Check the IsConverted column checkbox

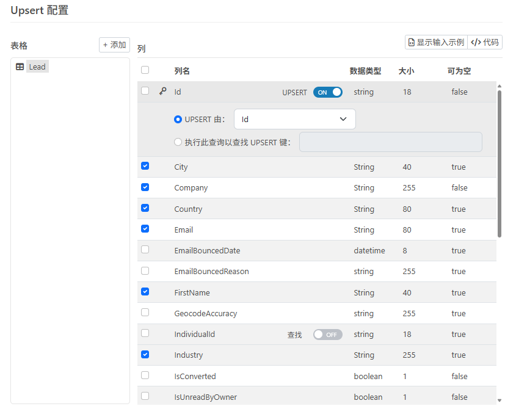(x=145, y=375)
